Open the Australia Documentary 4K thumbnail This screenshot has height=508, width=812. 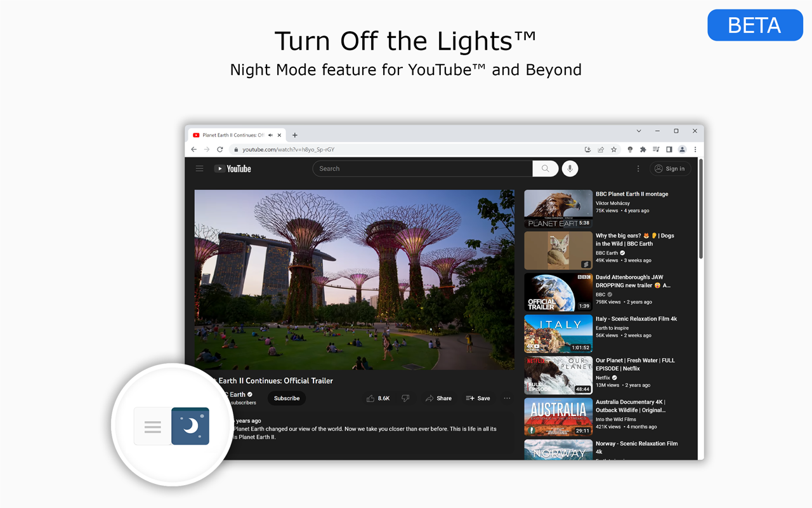558,417
